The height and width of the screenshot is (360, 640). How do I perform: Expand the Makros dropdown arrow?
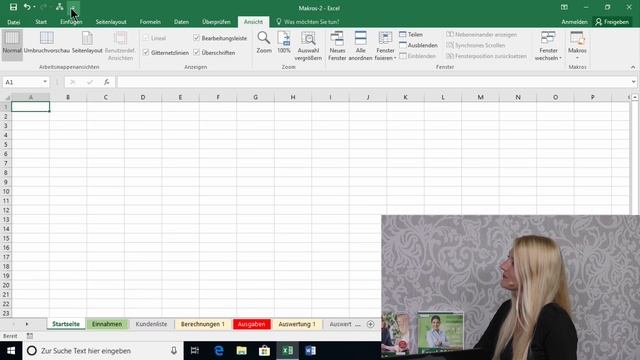click(x=577, y=58)
